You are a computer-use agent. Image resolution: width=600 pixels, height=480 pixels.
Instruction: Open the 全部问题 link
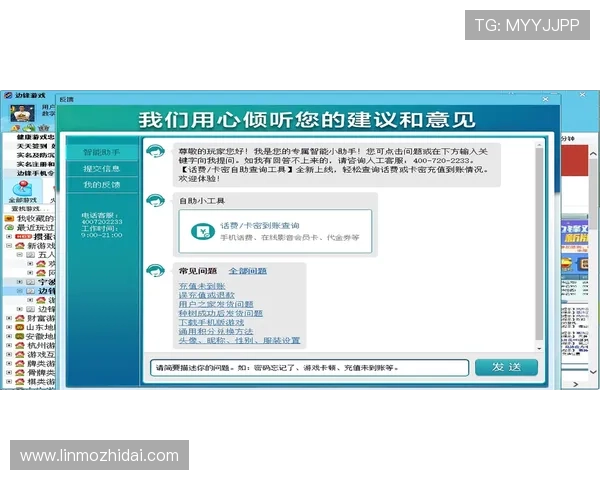point(248,271)
